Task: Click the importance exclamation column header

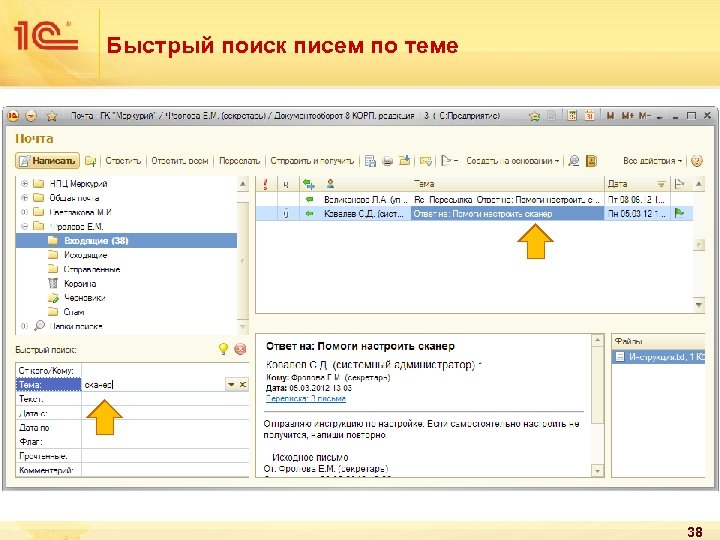Action: click(x=266, y=184)
